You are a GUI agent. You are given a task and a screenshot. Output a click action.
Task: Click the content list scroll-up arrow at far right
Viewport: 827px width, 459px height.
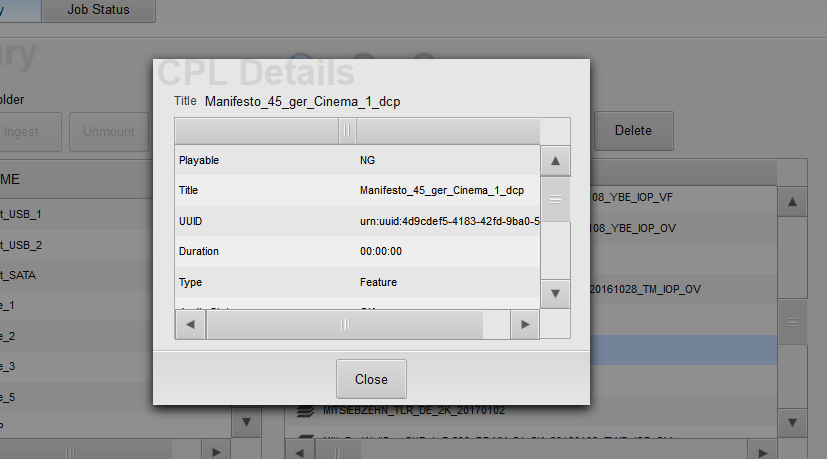tap(793, 202)
